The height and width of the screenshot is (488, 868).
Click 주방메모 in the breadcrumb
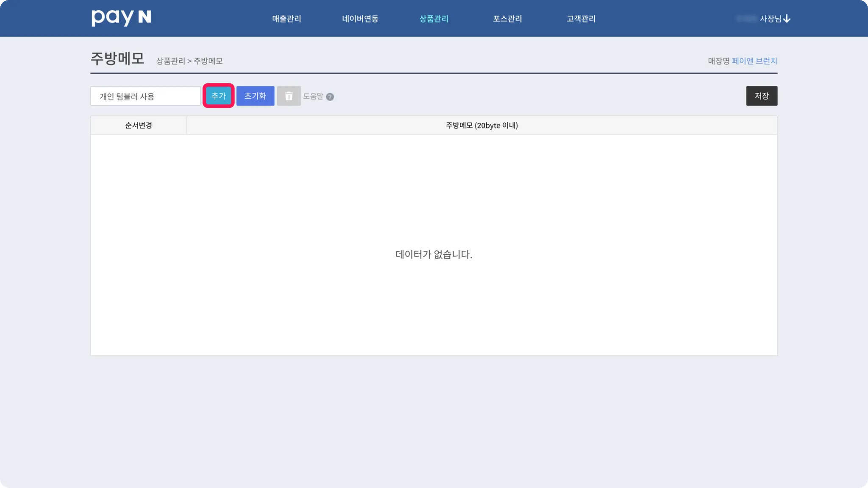(x=208, y=61)
